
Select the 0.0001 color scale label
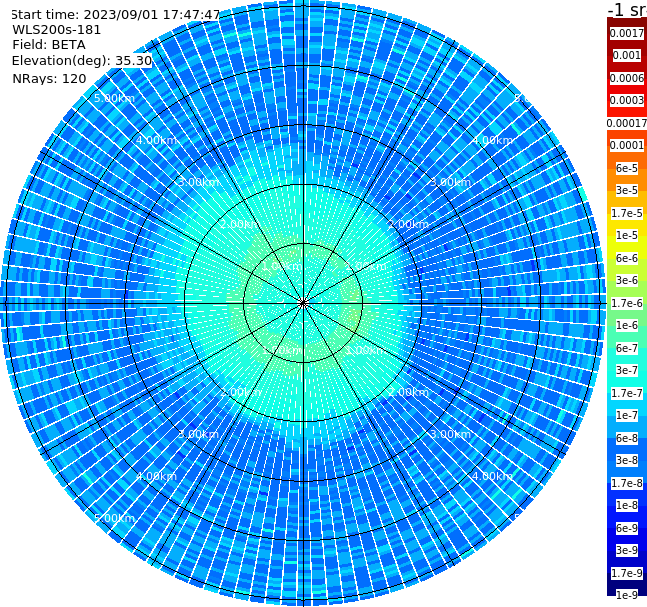627,145
